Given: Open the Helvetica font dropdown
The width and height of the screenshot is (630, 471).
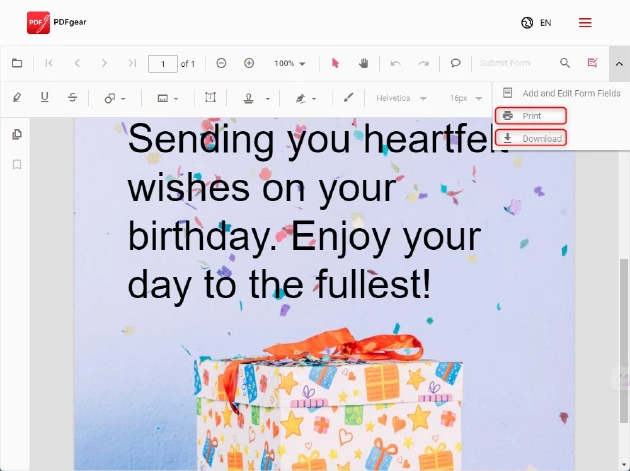Looking at the screenshot, I should [401, 98].
